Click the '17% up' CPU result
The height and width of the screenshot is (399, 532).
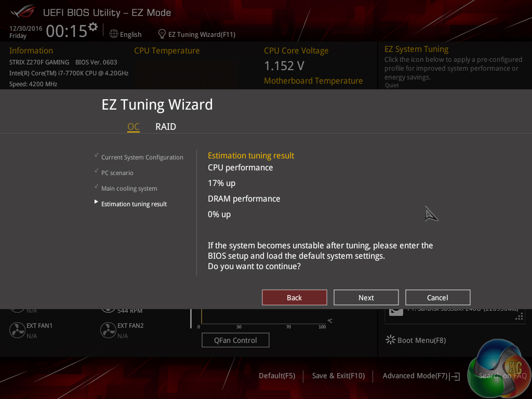pyautogui.click(x=221, y=183)
